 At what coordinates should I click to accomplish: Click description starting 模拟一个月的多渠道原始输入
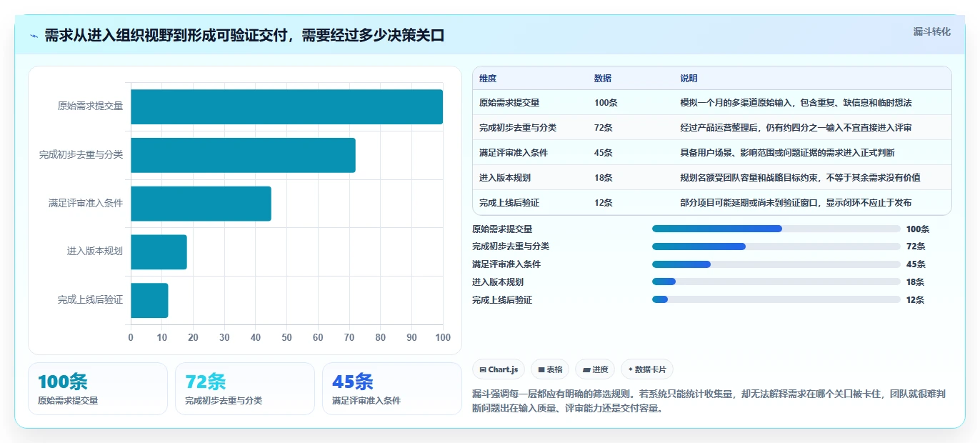coord(796,103)
